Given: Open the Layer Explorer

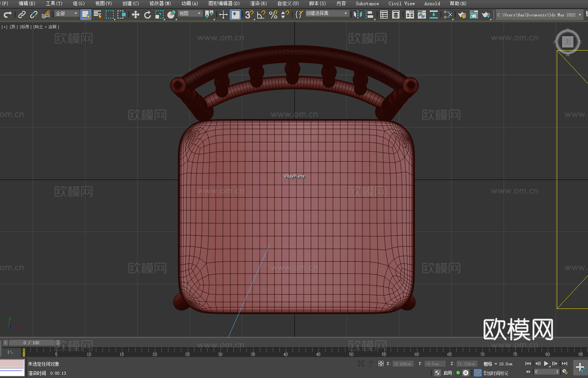Looking at the screenshot, I should (x=396, y=14).
